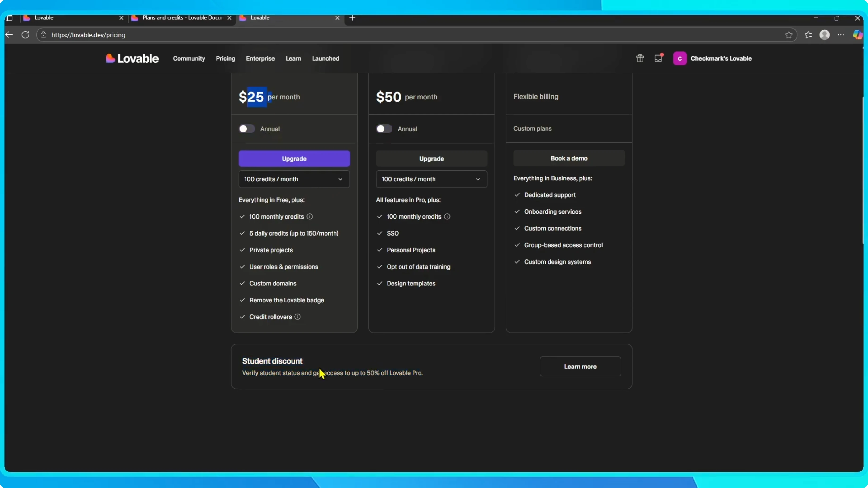Open the Copilot sidebar icon
Screen dimensions: 868x488
coord(858,35)
